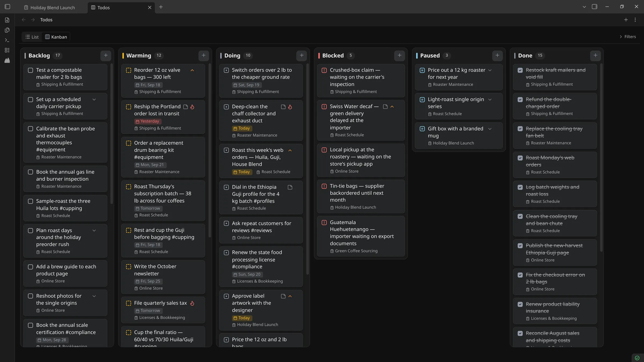Add a card to the Done column
Screen dimensions: 644x362
click(x=595, y=56)
